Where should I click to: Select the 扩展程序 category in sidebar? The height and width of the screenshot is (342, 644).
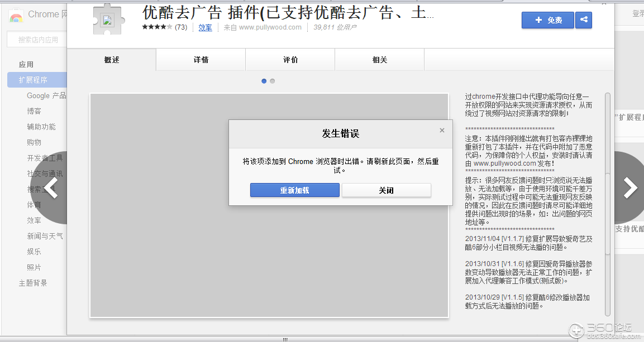(x=31, y=80)
